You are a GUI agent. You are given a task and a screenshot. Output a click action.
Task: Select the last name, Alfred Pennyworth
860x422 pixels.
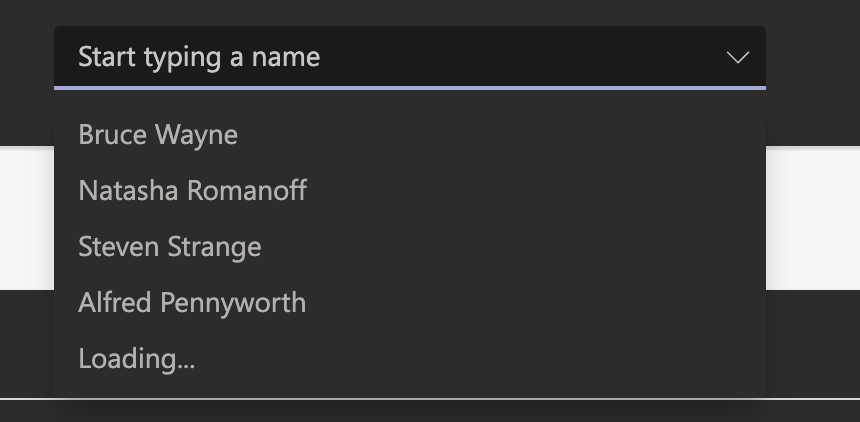click(192, 302)
